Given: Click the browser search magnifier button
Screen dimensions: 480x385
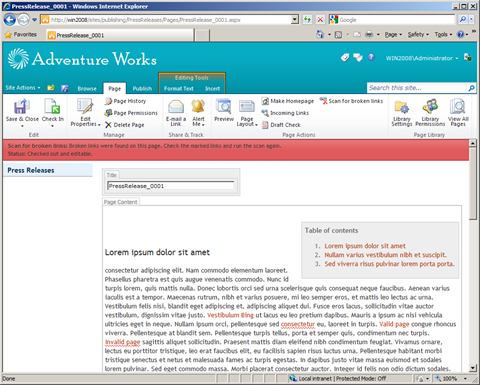Looking at the screenshot, I should click(x=463, y=20).
